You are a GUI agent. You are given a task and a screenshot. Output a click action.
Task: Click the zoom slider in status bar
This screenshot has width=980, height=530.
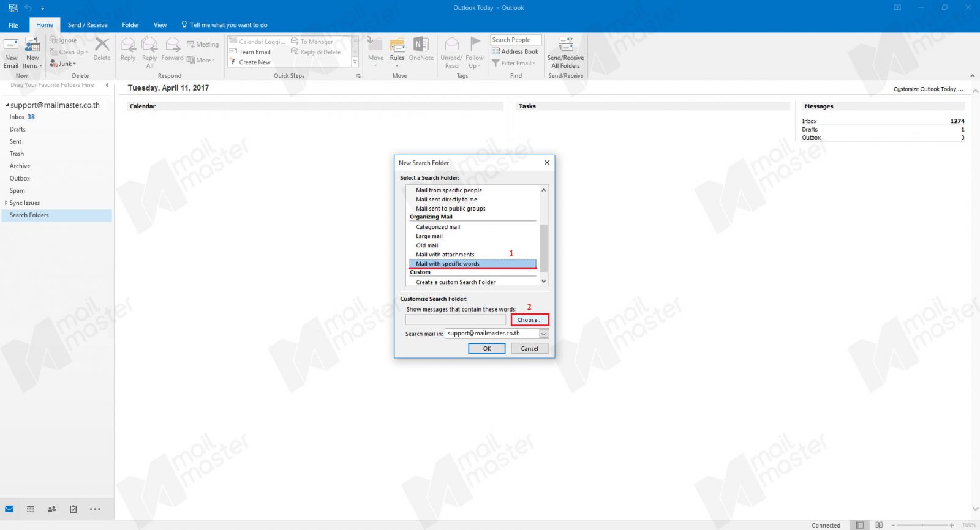coord(922,525)
